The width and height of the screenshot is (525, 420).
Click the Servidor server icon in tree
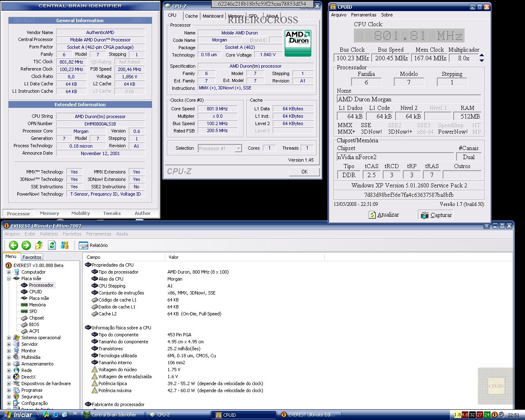16,344
